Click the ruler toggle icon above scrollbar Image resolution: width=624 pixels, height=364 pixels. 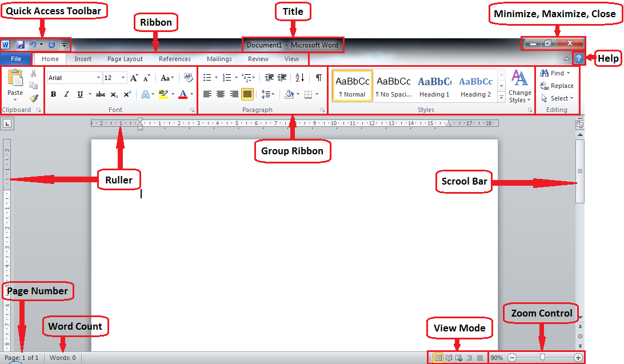pyautogui.click(x=580, y=125)
